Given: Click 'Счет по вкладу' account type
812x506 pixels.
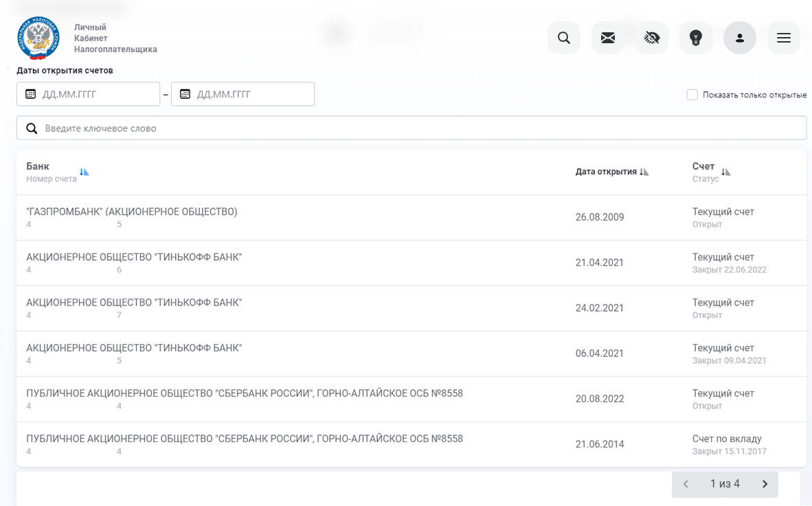Looking at the screenshot, I should point(727,439).
